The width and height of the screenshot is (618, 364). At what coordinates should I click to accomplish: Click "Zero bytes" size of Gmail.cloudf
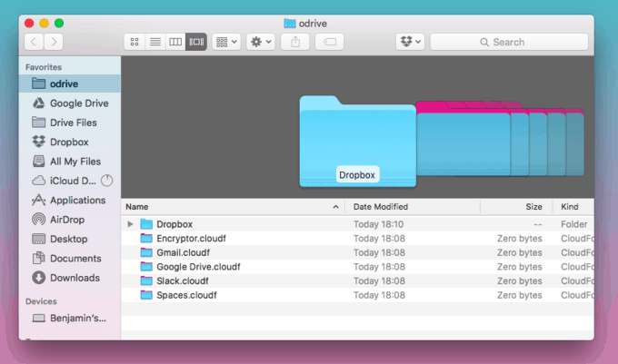pyautogui.click(x=520, y=252)
